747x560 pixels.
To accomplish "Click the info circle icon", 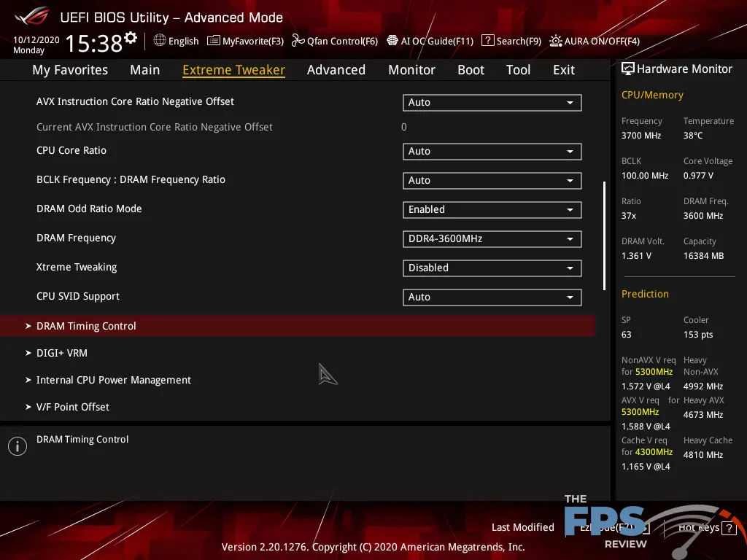I will (x=18, y=446).
